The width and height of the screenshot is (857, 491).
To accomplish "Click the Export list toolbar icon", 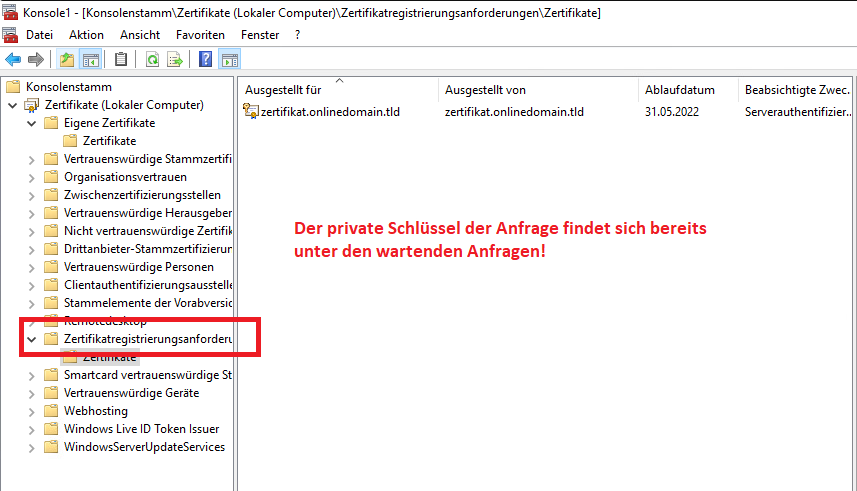I will pos(175,59).
